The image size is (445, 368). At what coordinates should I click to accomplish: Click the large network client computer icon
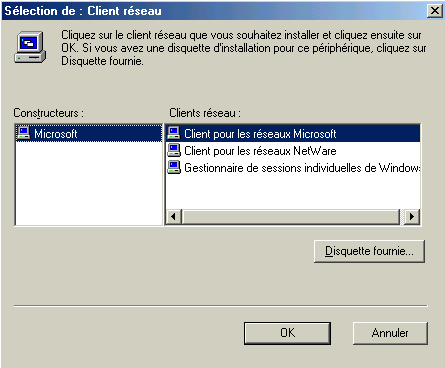(x=30, y=47)
